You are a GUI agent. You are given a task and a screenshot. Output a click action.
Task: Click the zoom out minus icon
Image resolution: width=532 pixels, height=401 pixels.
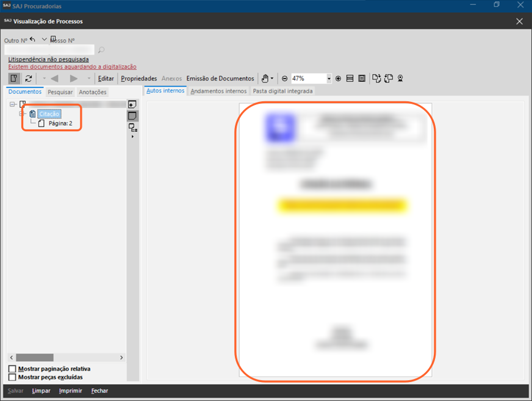coord(284,79)
